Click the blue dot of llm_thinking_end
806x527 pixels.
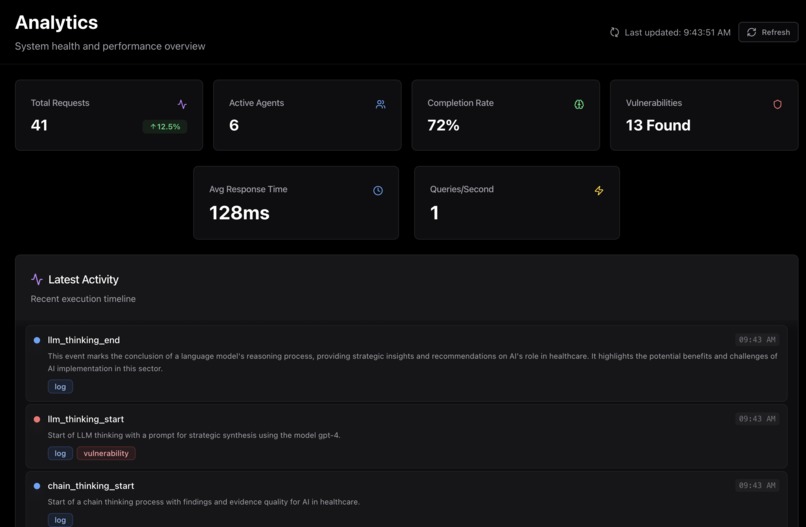tap(37, 340)
